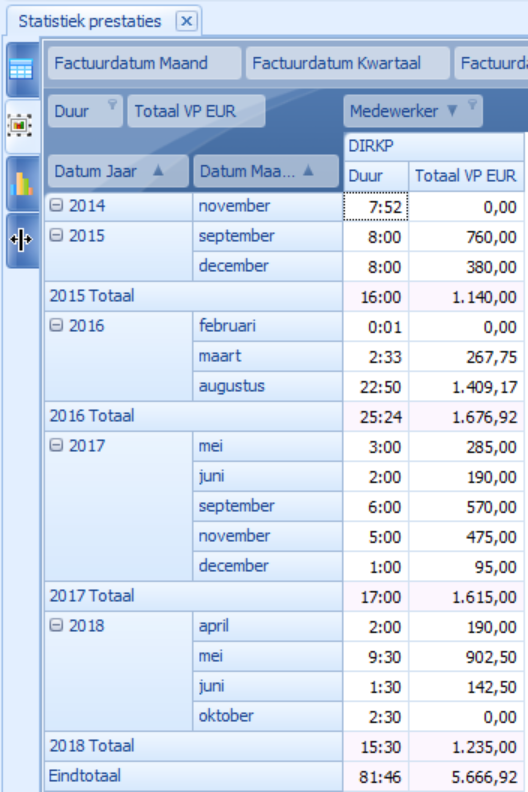Collapse the 2016 year row
The width and height of the screenshot is (528, 792).
click(56, 325)
